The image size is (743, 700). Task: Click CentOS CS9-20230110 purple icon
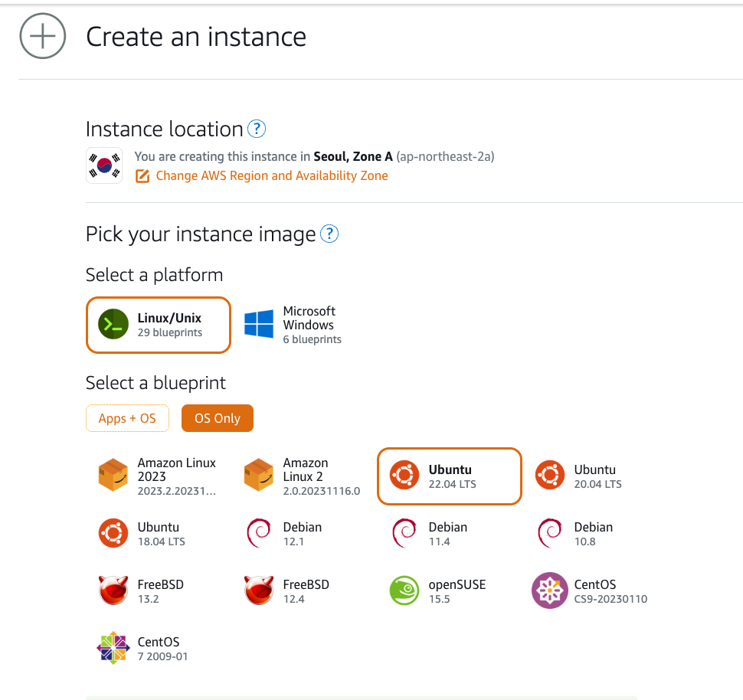point(550,590)
